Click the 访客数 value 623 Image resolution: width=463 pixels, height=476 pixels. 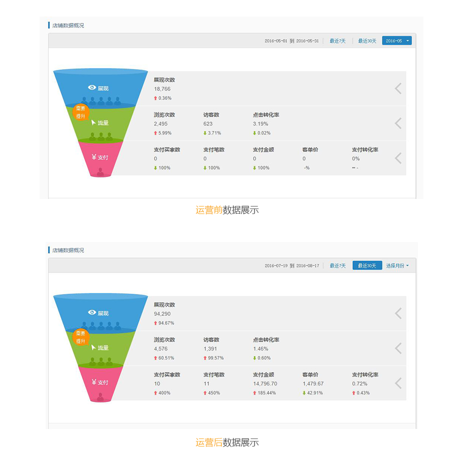point(208,124)
